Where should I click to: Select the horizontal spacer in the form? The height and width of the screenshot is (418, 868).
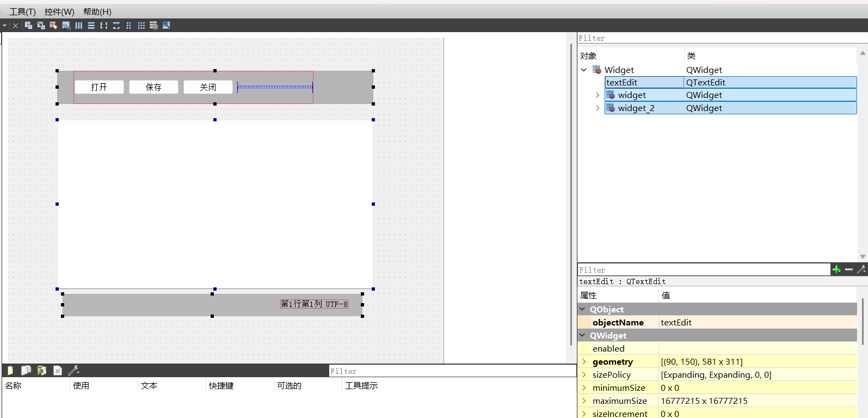275,87
